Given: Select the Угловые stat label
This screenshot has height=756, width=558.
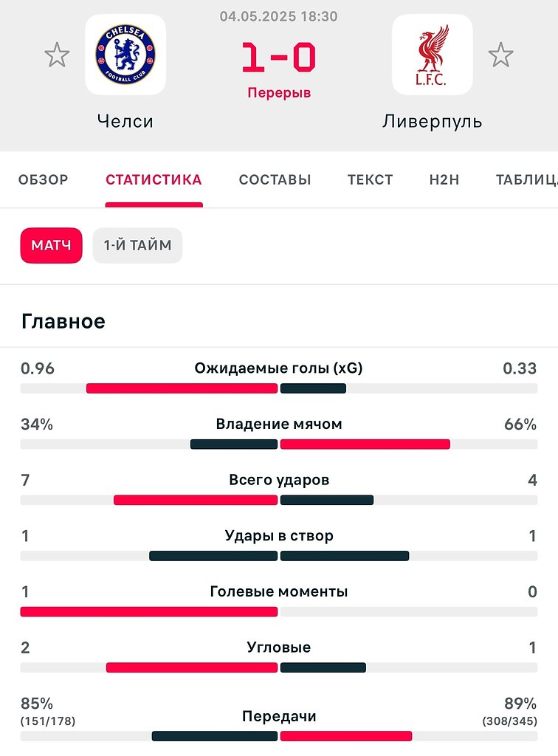Looking at the screenshot, I should click(x=279, y=647).
